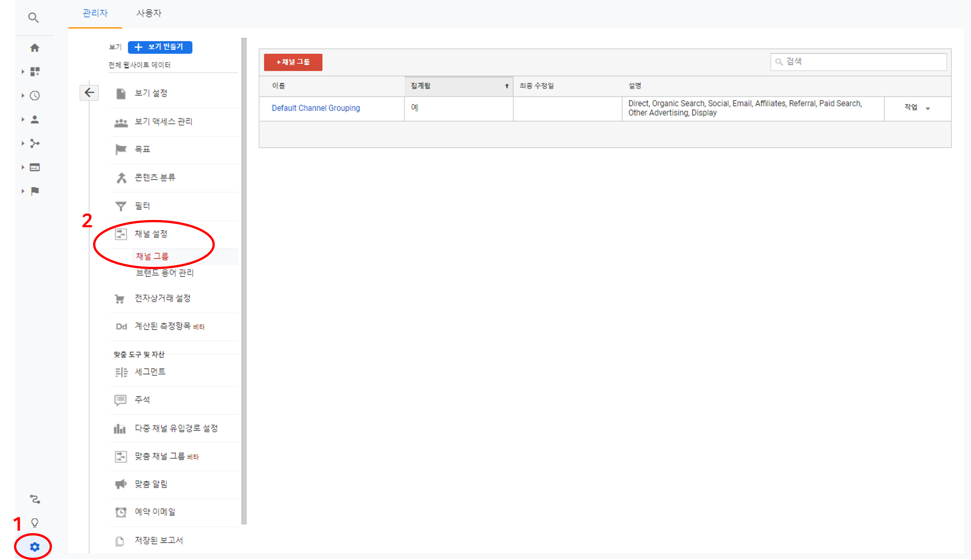Open the Home icon in left navigation
The height and width of the screenshot is (560, 971).
pyautogui.click(x=35, y=48)
